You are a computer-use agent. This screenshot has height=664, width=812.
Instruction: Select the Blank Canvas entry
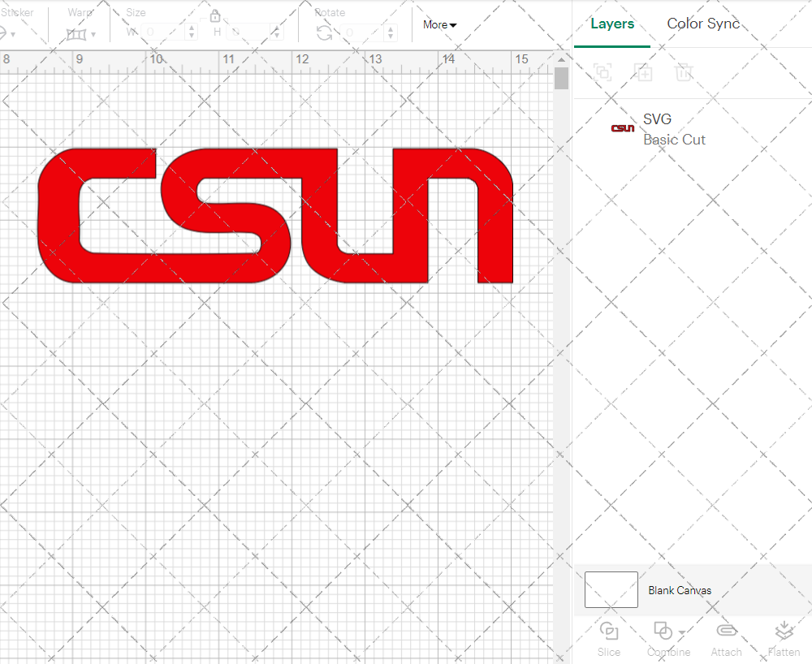pos(680,590)
